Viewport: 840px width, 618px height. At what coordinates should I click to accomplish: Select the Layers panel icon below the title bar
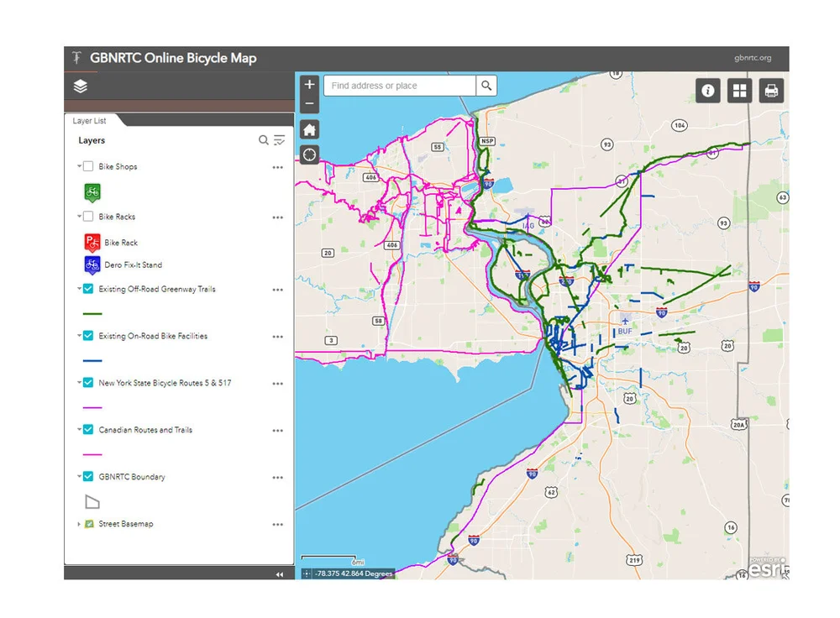point(80,86)
